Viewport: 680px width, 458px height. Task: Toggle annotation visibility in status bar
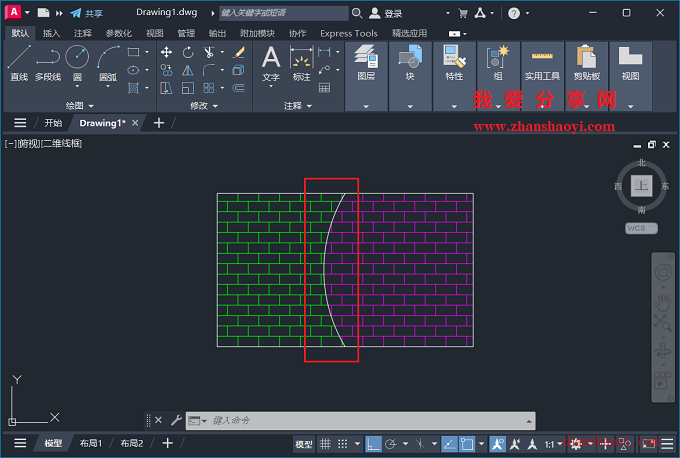click(x=497, y=444)
